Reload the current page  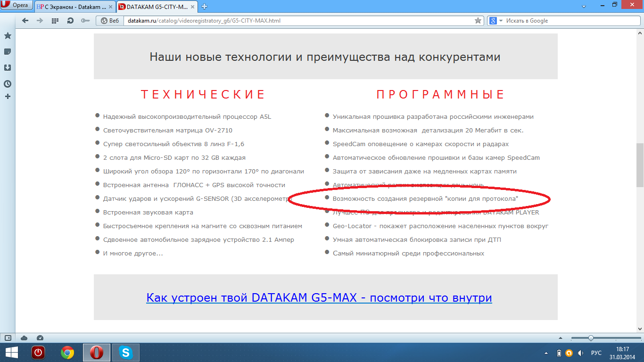[x=70, y=21]
